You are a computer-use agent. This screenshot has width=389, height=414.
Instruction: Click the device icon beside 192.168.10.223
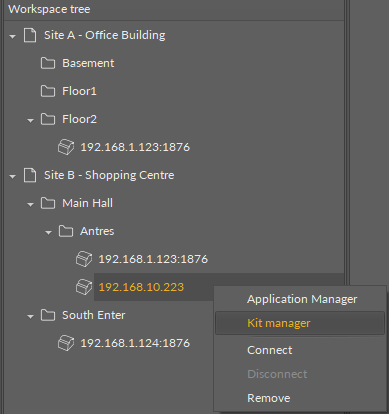point(84,287)
